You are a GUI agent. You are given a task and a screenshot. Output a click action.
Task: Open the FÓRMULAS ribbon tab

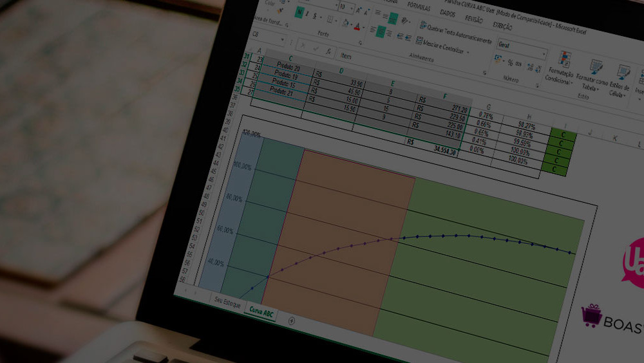[x=419, y=7]
